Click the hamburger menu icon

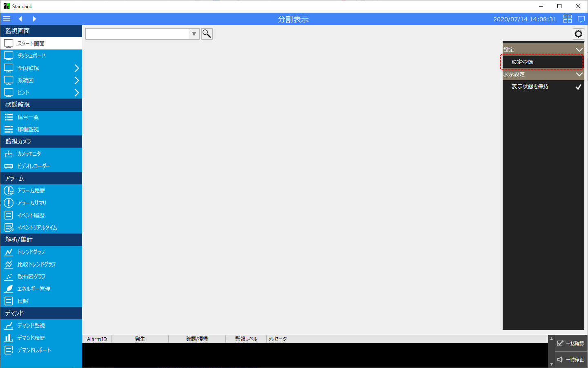tap(7, 19)
